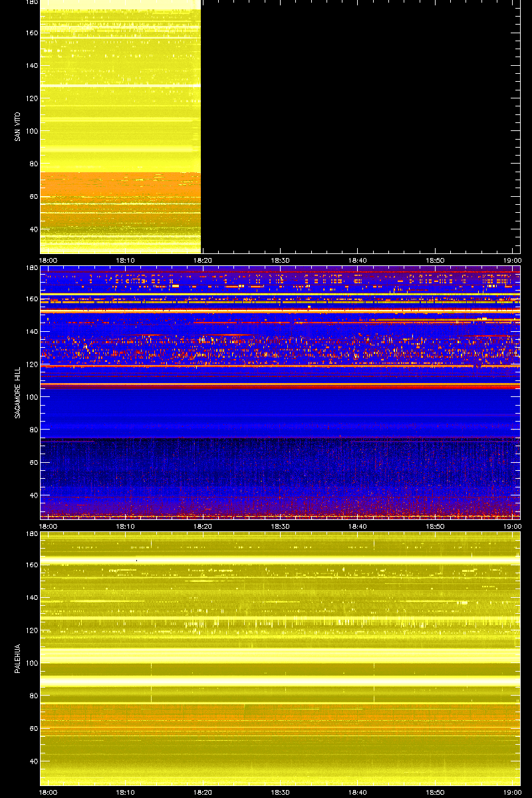Click the 60 frequency tick of Sagamore Hill

tap(34, 463)
